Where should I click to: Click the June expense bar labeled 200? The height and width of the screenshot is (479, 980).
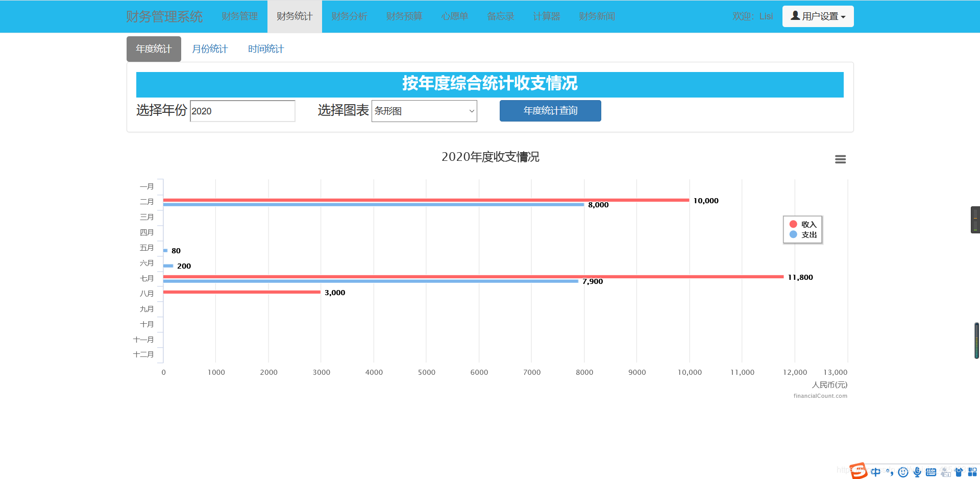[x=168, y=266]
